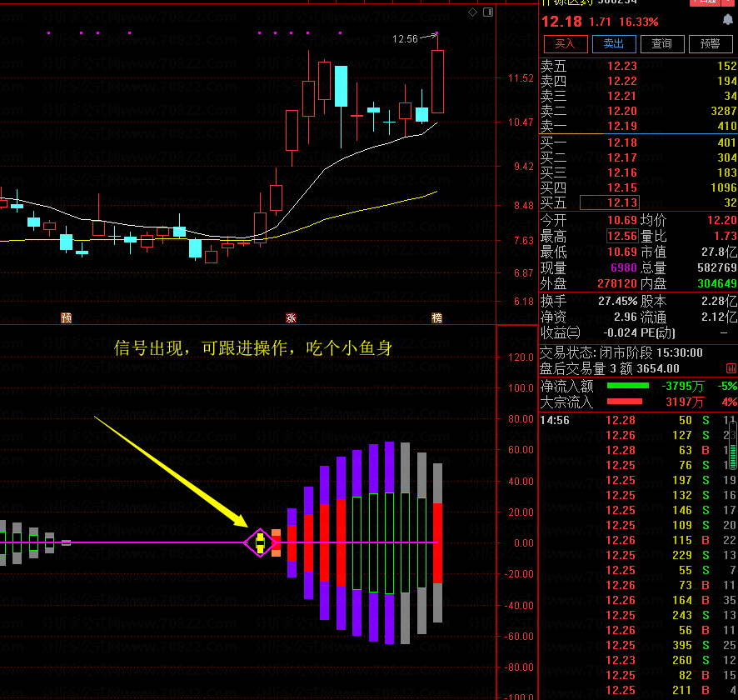Open the 查询 query tab
The height and width of the screenshot is (700, 738).
(661, 44)
